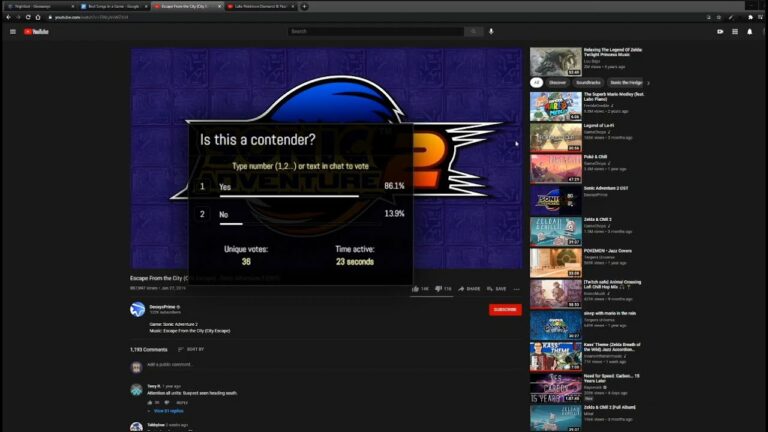Open the three-dot more actions menu
Image resolution: width=768 pixels, height=432 pixels.
pos(517,288)
